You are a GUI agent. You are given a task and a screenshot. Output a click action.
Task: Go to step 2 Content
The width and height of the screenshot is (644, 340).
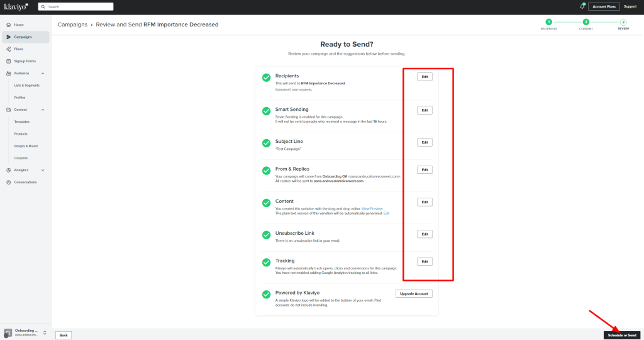pyautogui.click(x=586, y=22)
